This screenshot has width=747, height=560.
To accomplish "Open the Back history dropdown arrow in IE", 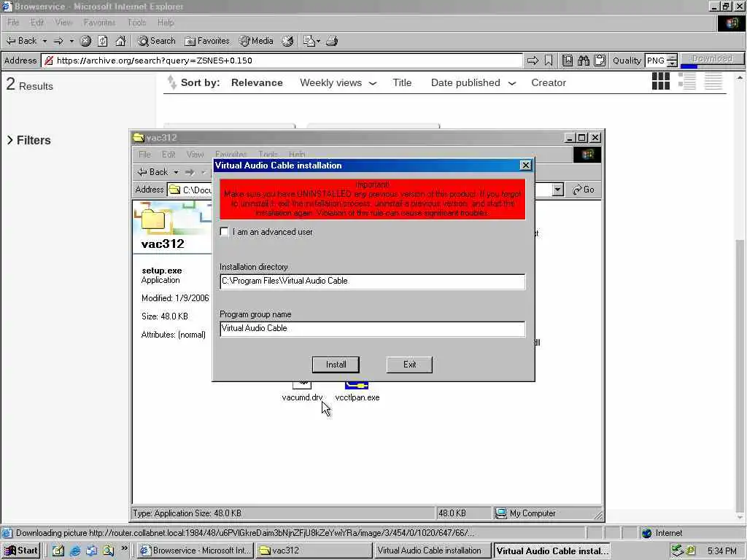I will [x=44, y=41].
